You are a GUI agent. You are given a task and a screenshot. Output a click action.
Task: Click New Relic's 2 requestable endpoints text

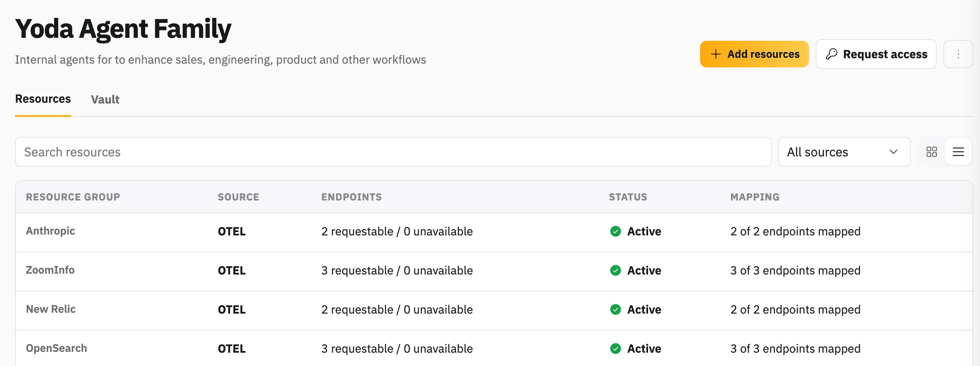click(x=397, y=309)
